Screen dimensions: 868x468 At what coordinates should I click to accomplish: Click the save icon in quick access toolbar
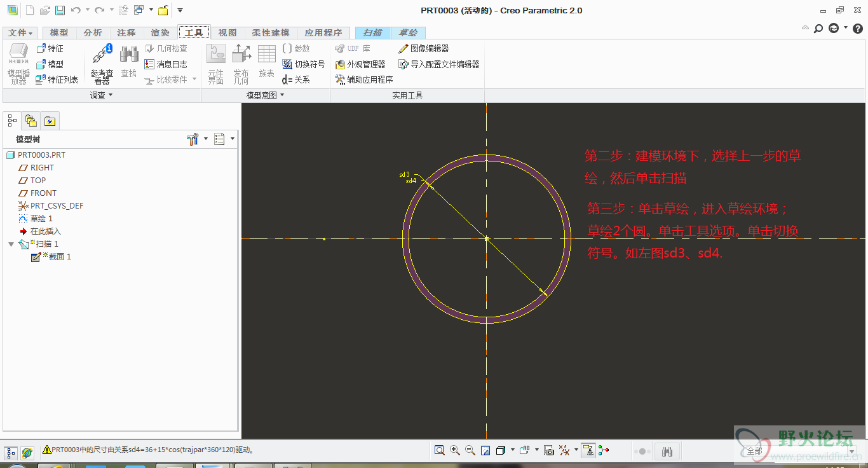coord(60,10)
